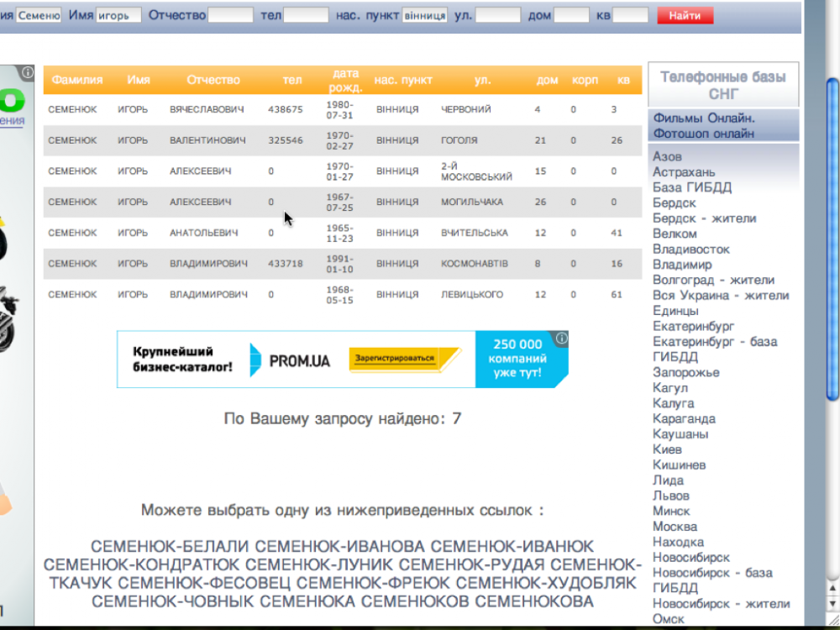The image size is (840, 630).
Task: Select the тел input field
Action: [306, 15]
